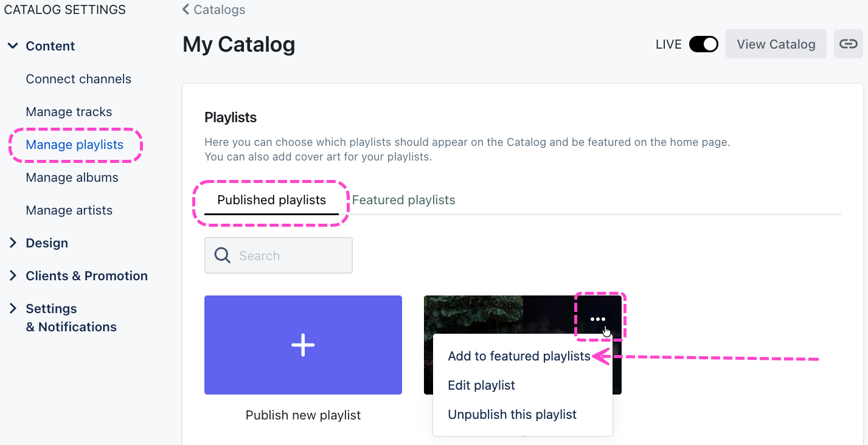
Task: Click the back arrow beside Catalogs
Action: [x=186, y=10]
